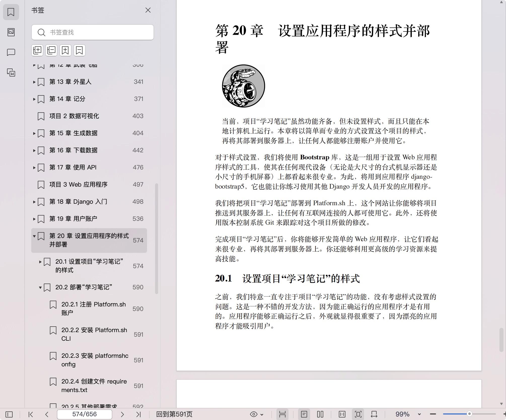Expand 第 17 章 使用 API bookmark
Screen dimensions: 506x420
tap(34, 167)
